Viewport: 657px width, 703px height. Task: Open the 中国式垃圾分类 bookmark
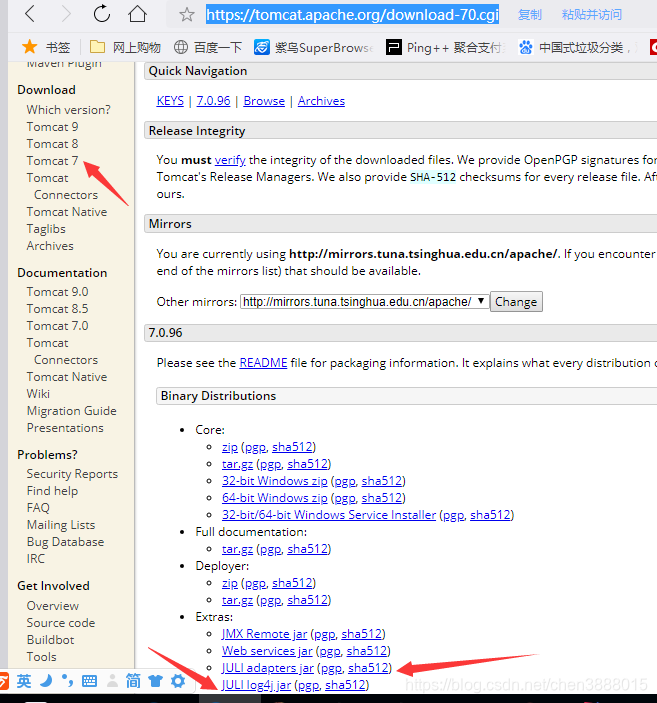click(x=576, y=47)
